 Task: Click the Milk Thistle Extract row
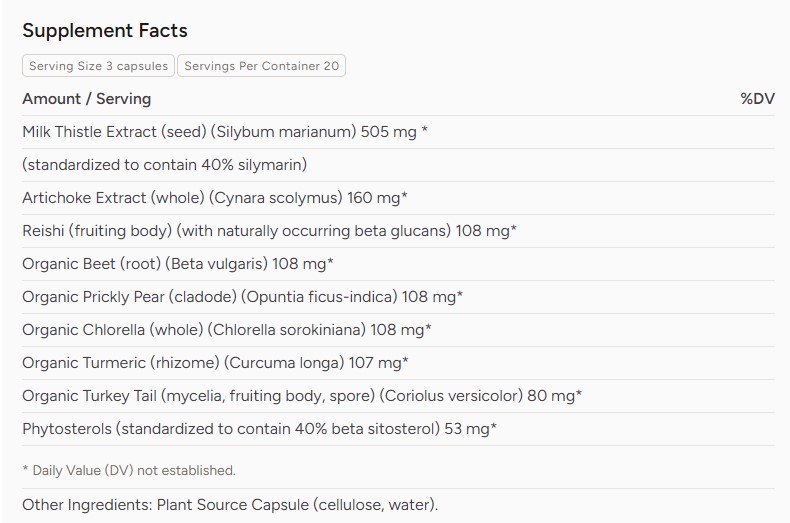click(398, 132)
